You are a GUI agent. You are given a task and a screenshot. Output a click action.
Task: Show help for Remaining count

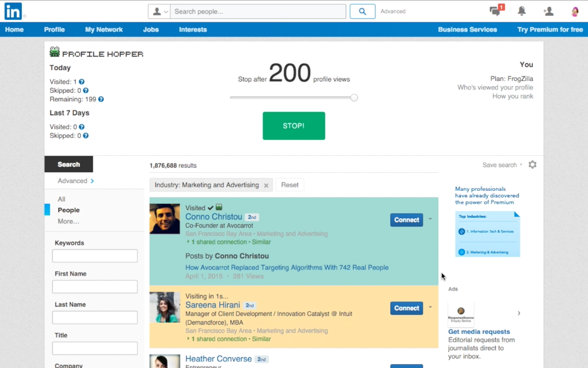(101, 99)
